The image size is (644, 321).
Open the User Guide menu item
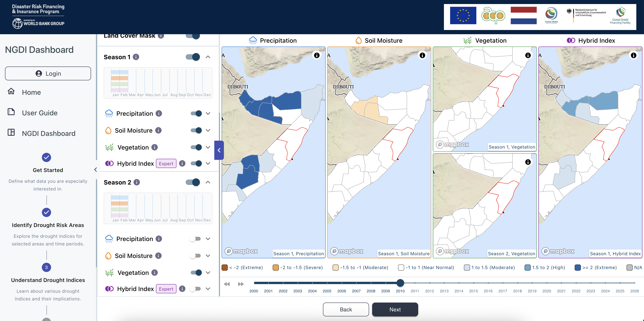40,113
